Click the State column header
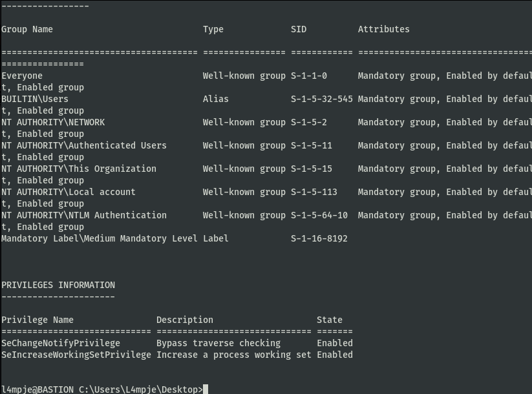This screenshot has width=532, height=394. (330, 320)
